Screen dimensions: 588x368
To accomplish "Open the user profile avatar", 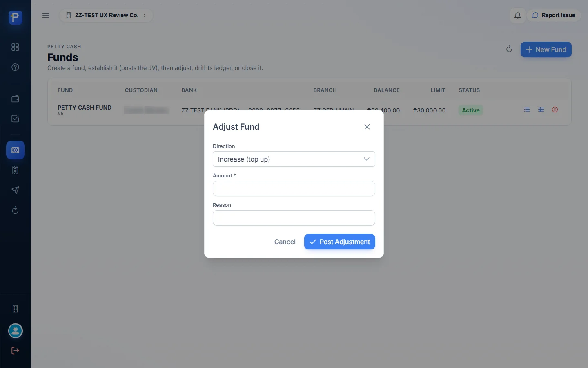I will 16,331.
